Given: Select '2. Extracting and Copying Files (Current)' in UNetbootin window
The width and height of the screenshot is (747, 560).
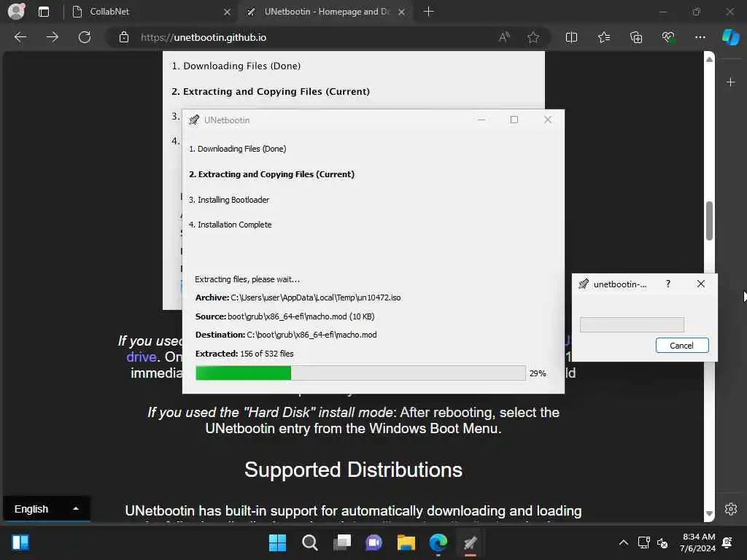Looking at the screenshot, I should tap(271, 174).
